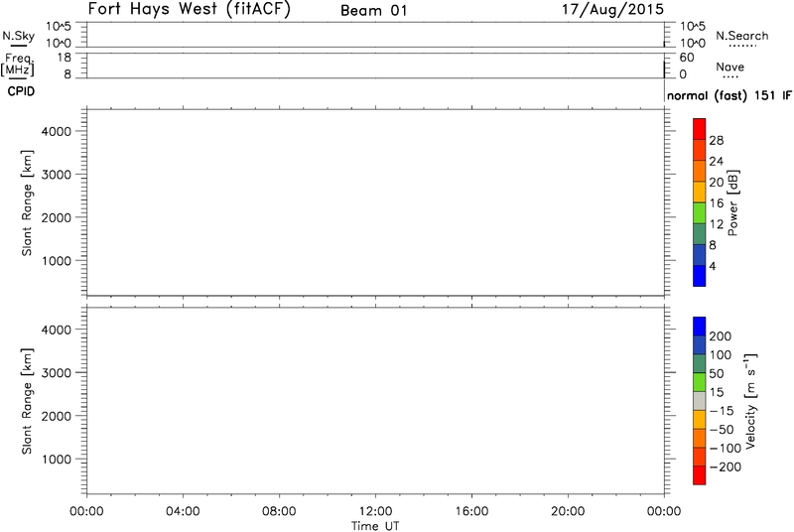Click the N.Sky solid line legend marker
This screenshot has height=532, width=794.
[18, 46]
